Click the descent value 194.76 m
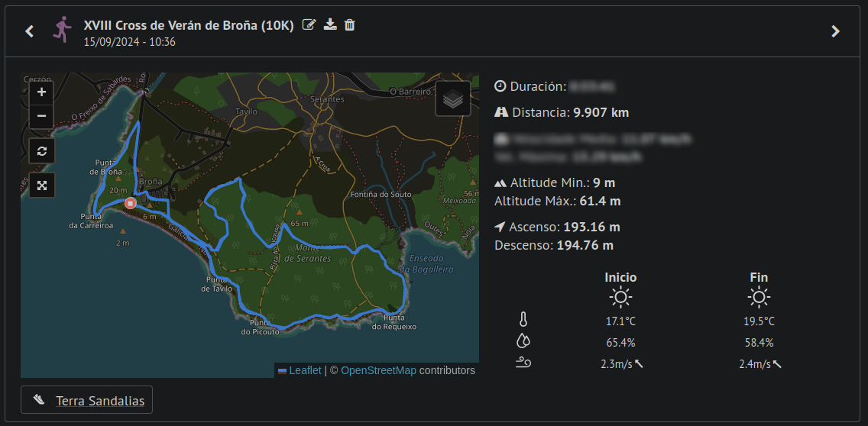868x426 pixels. [585, 245]
